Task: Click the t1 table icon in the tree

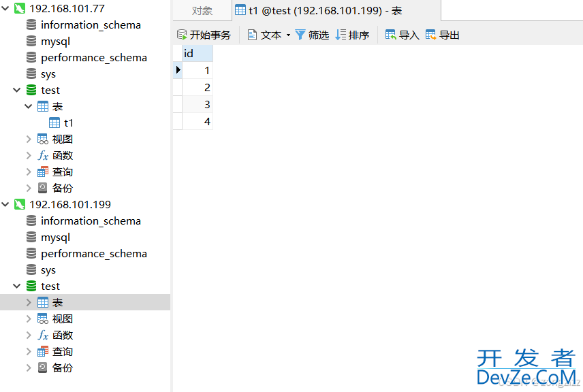Action: 54,123
